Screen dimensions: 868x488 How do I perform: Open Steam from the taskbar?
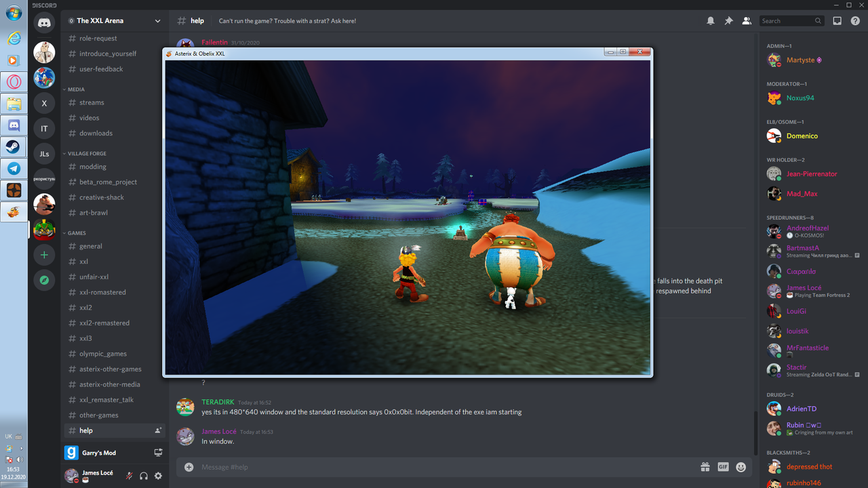click(x=14, y=146)
